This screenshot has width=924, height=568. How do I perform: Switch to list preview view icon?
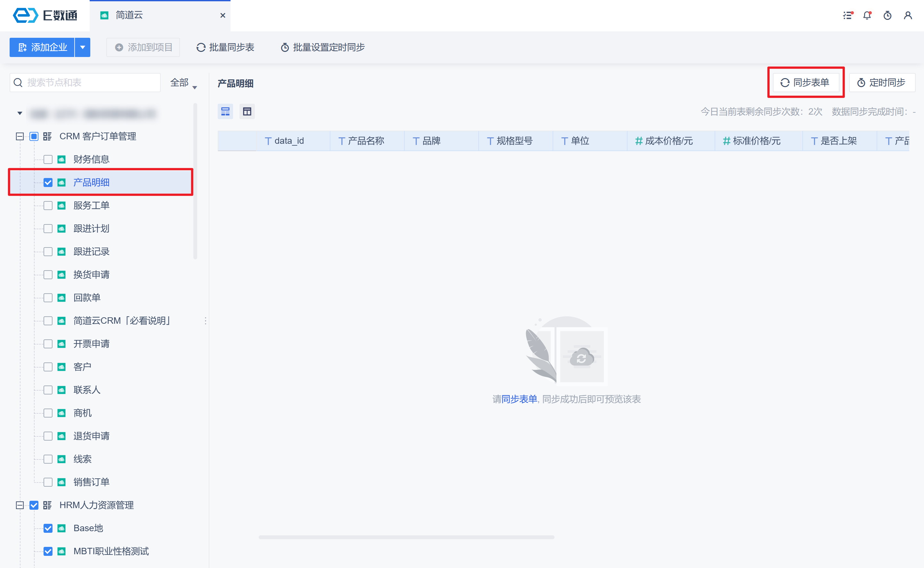pyautogui.click(x=225, y=111)
